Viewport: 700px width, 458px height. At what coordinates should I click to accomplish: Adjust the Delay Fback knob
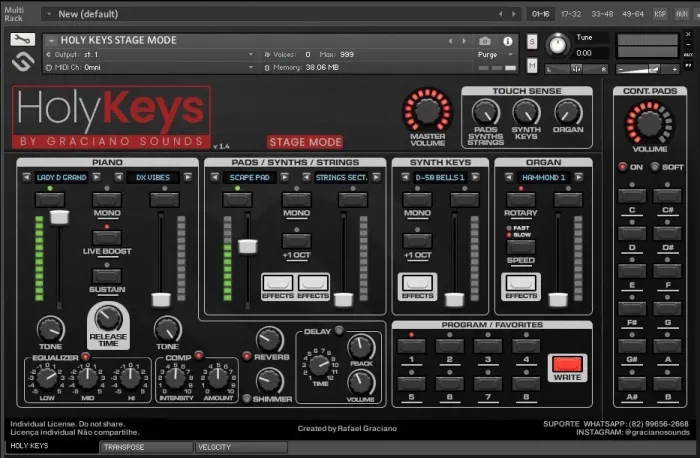coord(361,347)
